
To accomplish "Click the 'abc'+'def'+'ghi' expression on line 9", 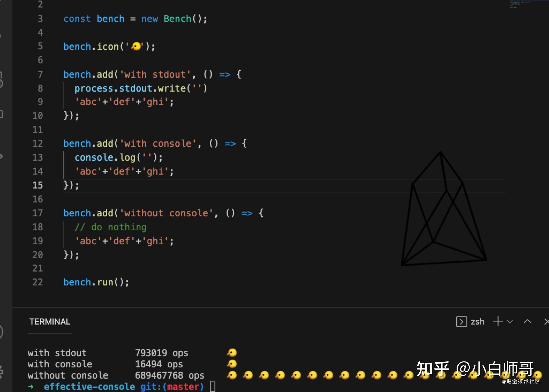I will click(124, 102).
